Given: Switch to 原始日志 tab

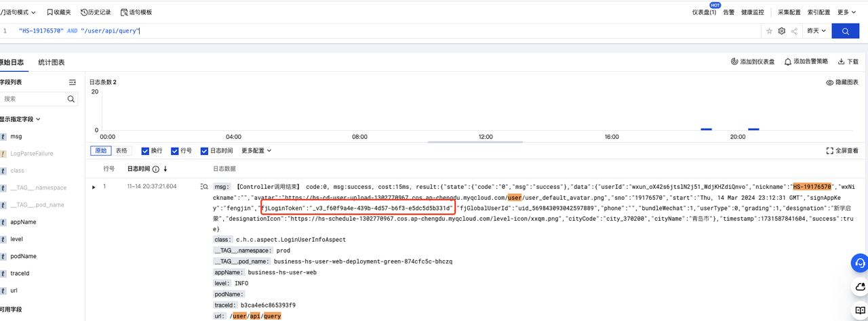Looking at the screenshot, I should coord(12,62).
